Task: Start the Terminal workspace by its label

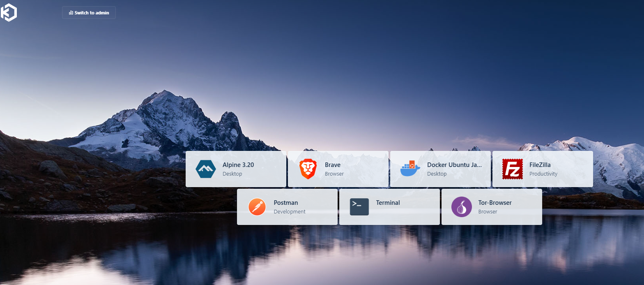Action: click(388, 203)
